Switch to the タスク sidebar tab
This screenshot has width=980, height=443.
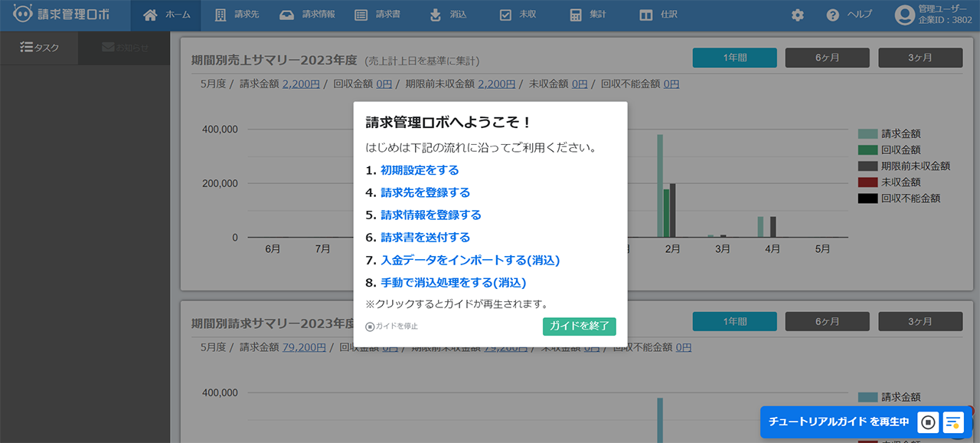coord(40,48)
